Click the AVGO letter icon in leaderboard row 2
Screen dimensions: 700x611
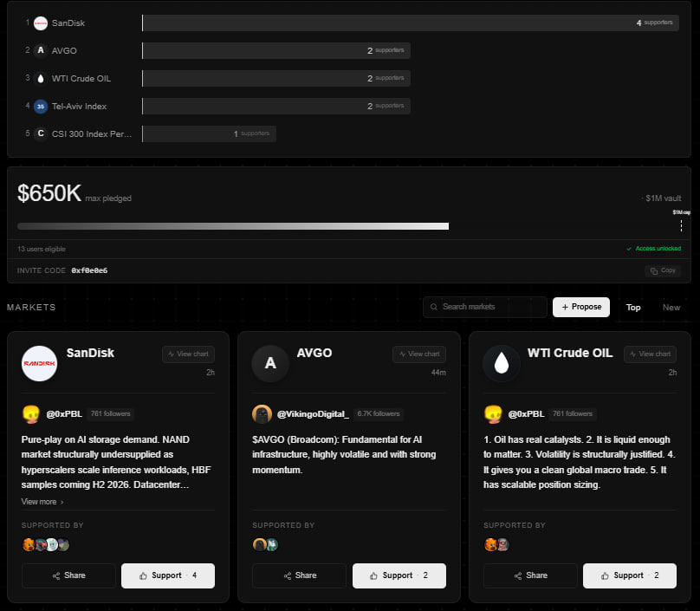41,50
